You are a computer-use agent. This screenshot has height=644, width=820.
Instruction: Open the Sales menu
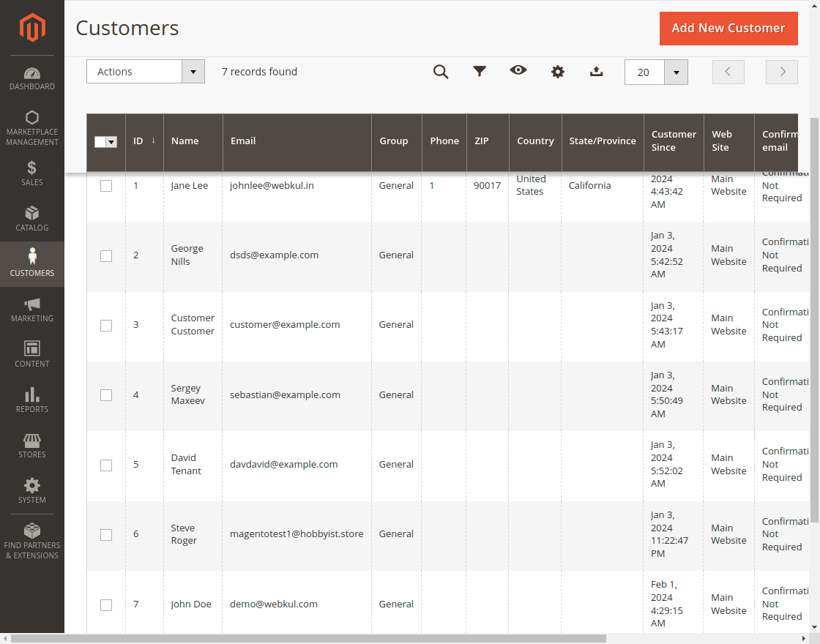point(32,173)
